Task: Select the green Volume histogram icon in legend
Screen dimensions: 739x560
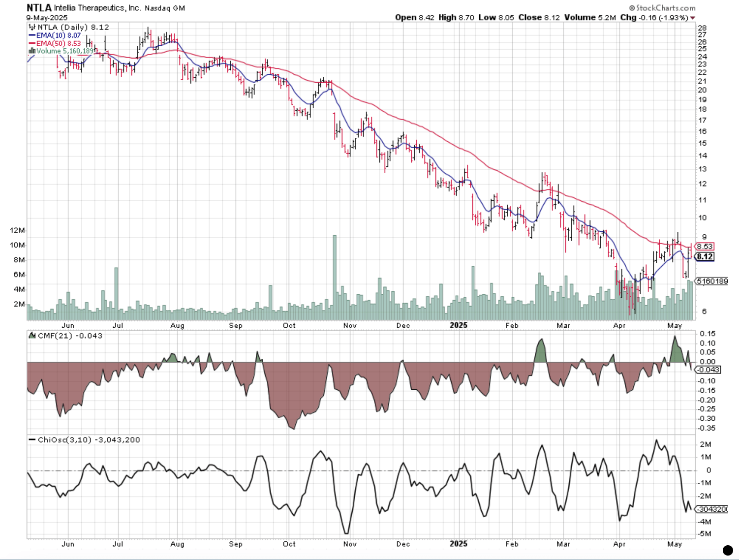Action: click(33, 51)
